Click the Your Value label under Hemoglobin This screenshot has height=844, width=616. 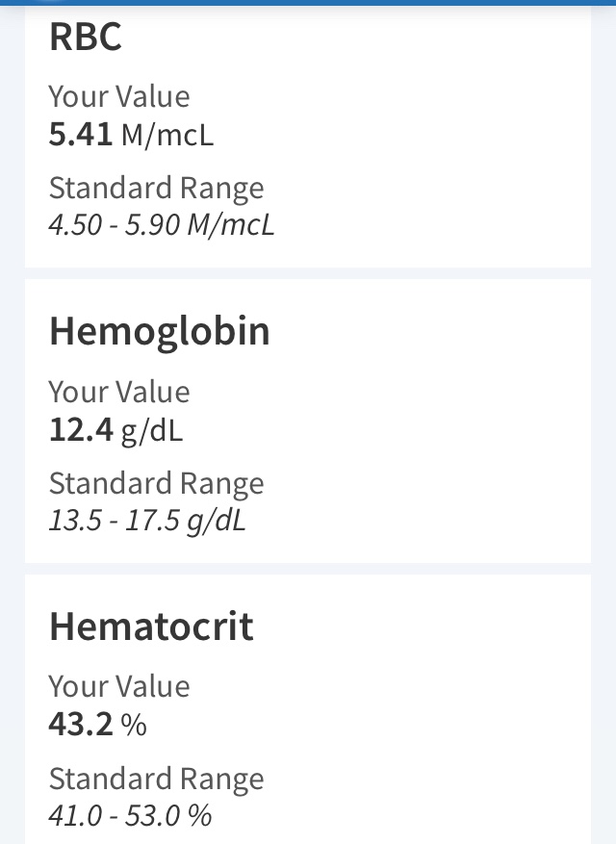click(119, 392)
